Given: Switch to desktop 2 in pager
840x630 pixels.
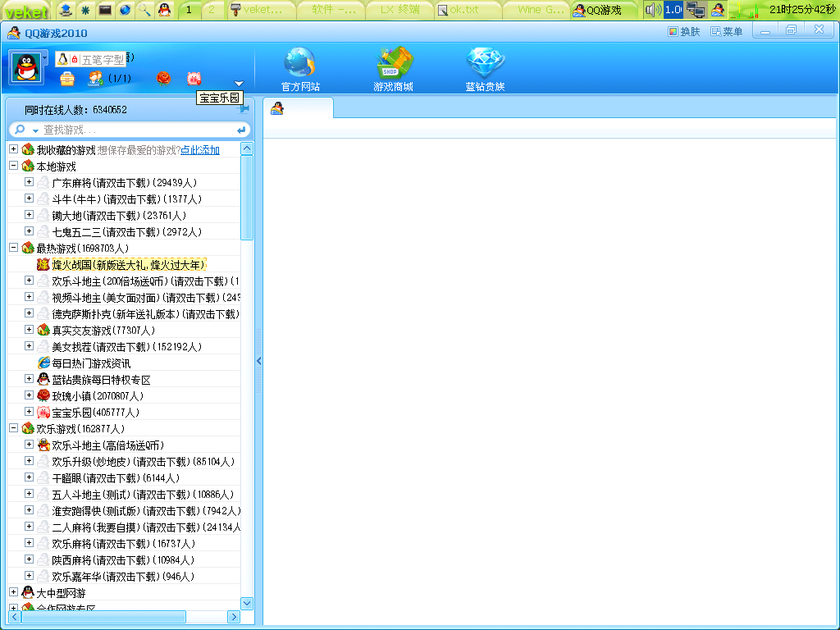Looking at the screenshot, I should (212, 10).
